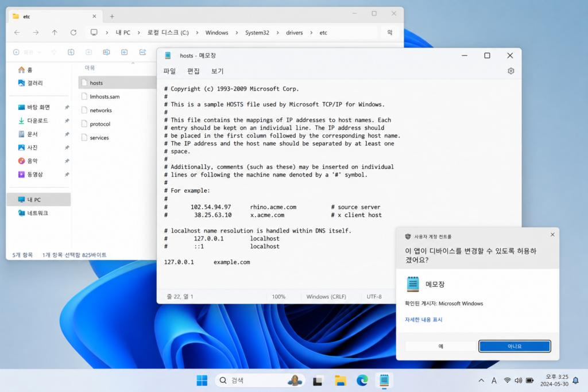Click the name column header in file list
The image size is (588, 392).
pyautogui.click(x=90, y=68)
